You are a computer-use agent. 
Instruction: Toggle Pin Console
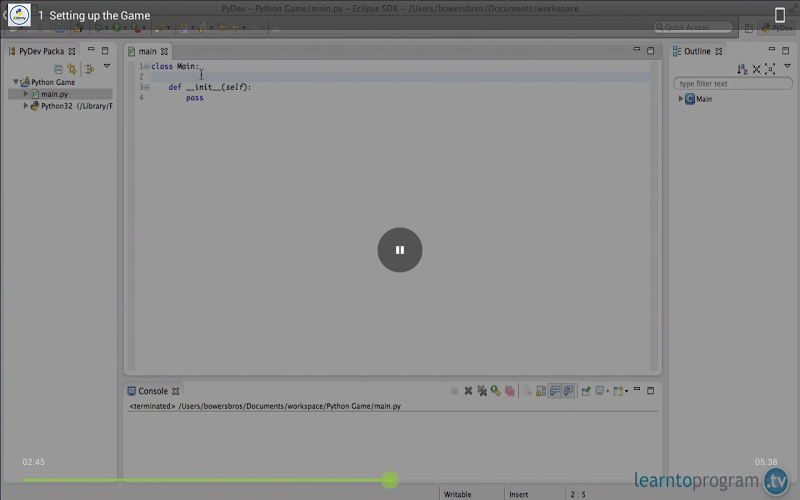(x=586, y=391)
